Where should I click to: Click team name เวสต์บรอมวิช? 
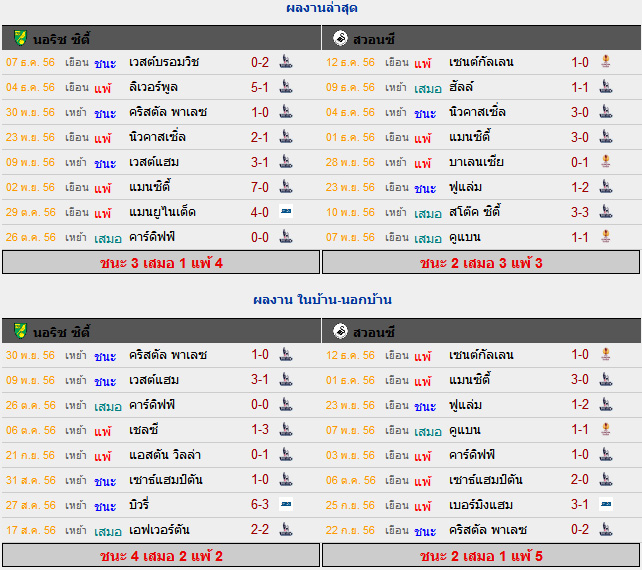tap(164, 62)
